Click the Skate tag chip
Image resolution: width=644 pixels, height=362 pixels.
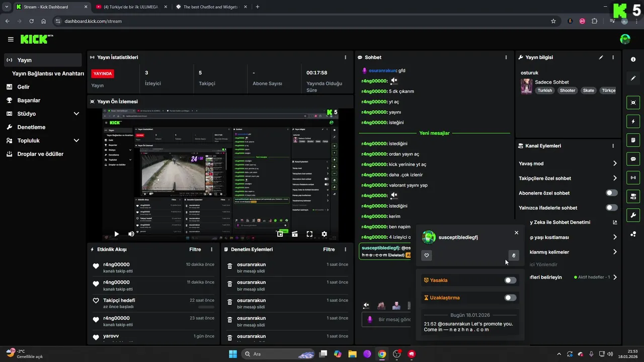[589, 90]
